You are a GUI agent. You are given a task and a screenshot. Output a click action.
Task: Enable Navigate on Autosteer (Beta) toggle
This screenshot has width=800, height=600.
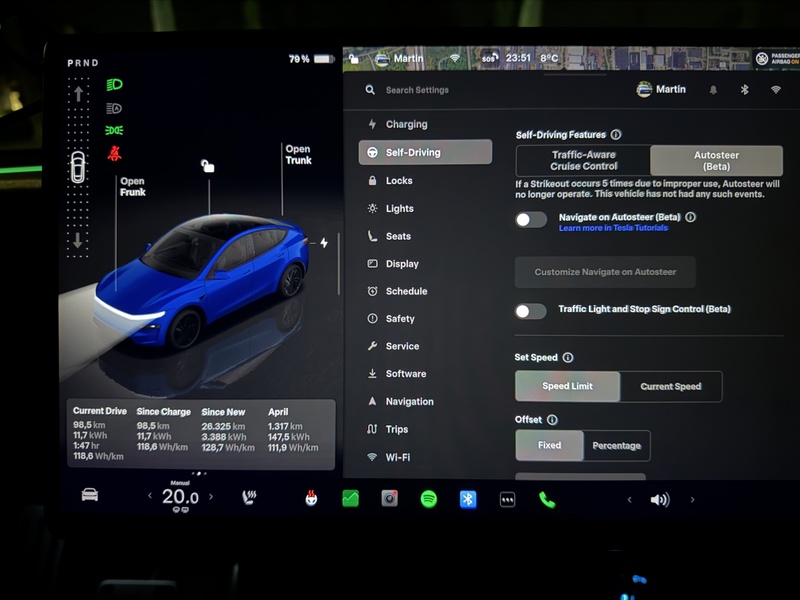point(531,220)
